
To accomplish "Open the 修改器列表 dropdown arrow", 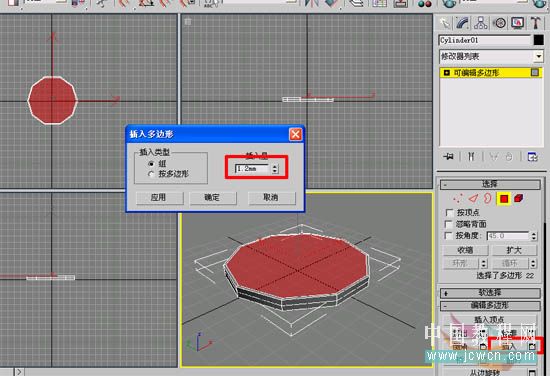I will tap(538, 56).
